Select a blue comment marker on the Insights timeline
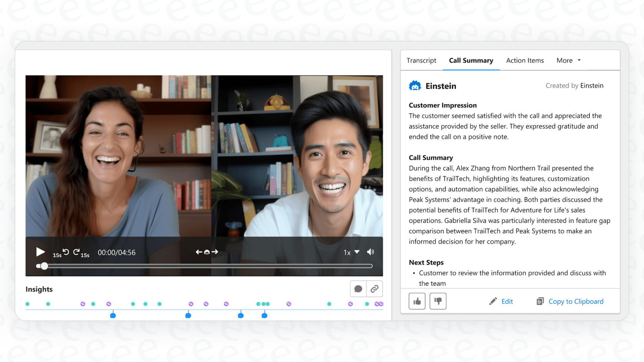Screen dimensions: 644x362 pyautogui.click(x=113, y=315)
